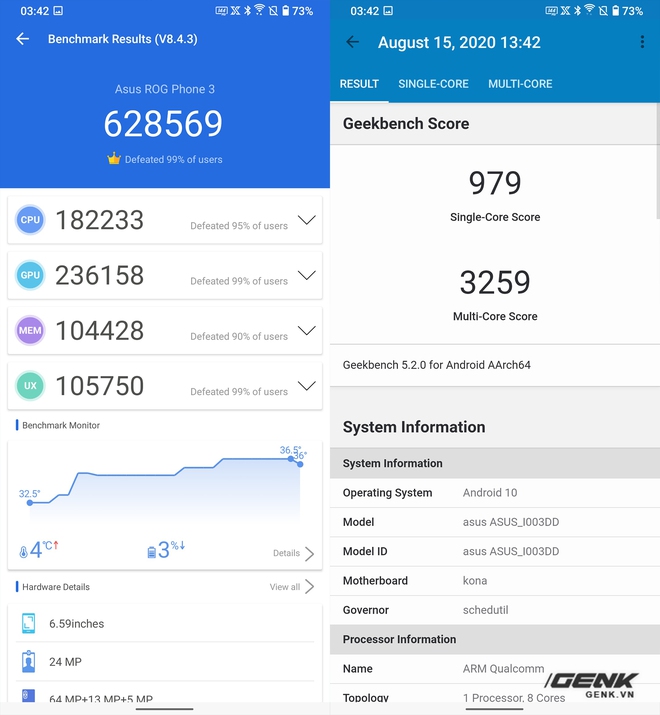Go back from Benchmark Results screen
660x715 pixels.
(22, 39)
